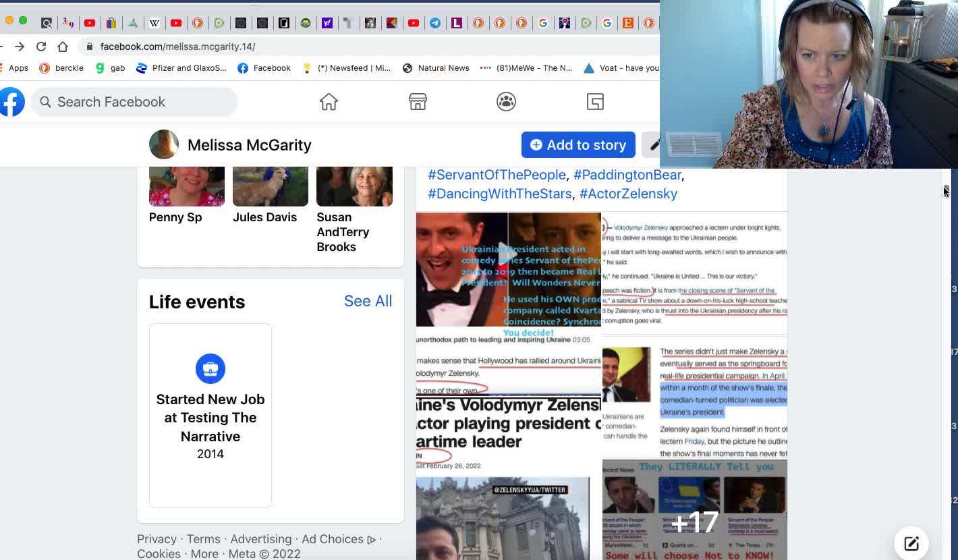Click the new message compose icon
Screen dimensions: 958x560
click(x=911, y=543)
